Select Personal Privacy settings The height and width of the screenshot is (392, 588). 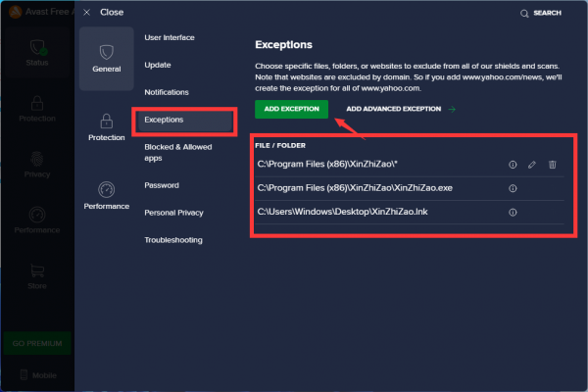[x=173, y=213]
